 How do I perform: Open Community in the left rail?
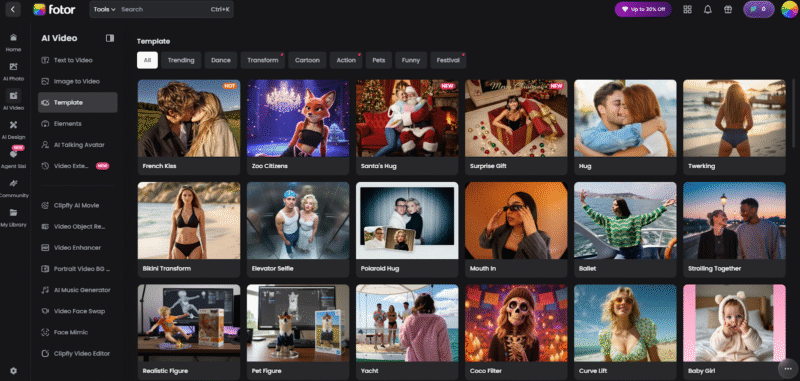pos(14,188)
